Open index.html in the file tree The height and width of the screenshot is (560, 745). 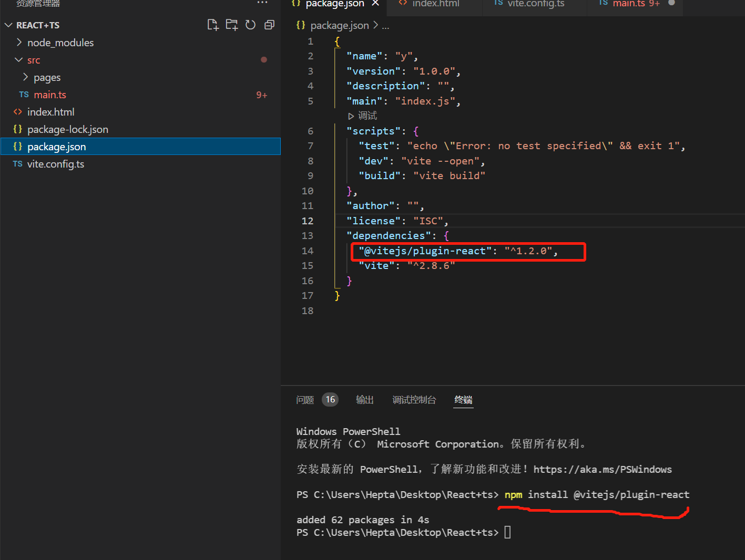point(51,112)
